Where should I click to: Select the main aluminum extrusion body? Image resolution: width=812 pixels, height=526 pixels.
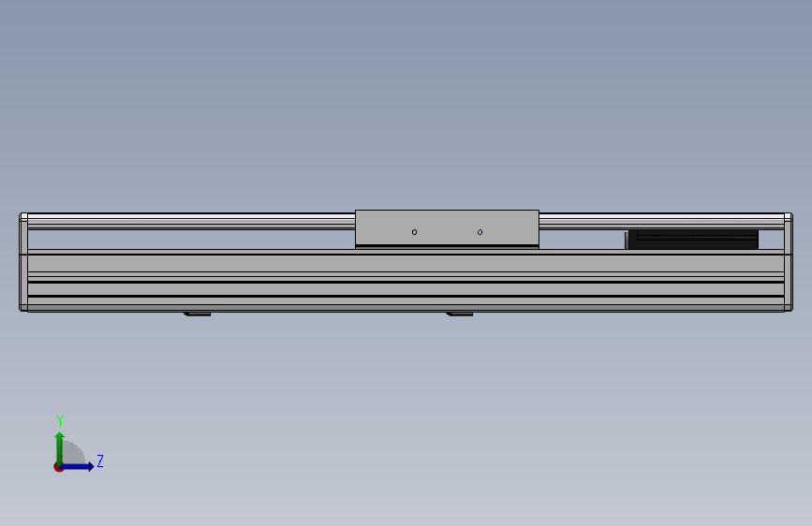[406, 281]
